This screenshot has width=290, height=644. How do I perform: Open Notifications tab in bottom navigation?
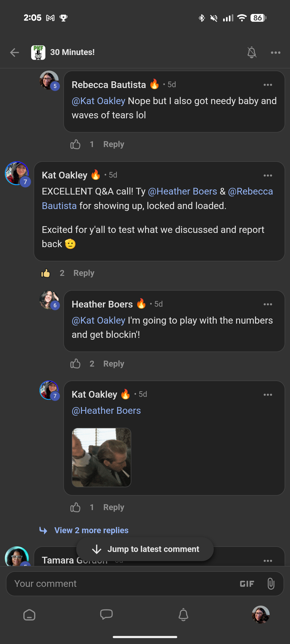[183, 615]
